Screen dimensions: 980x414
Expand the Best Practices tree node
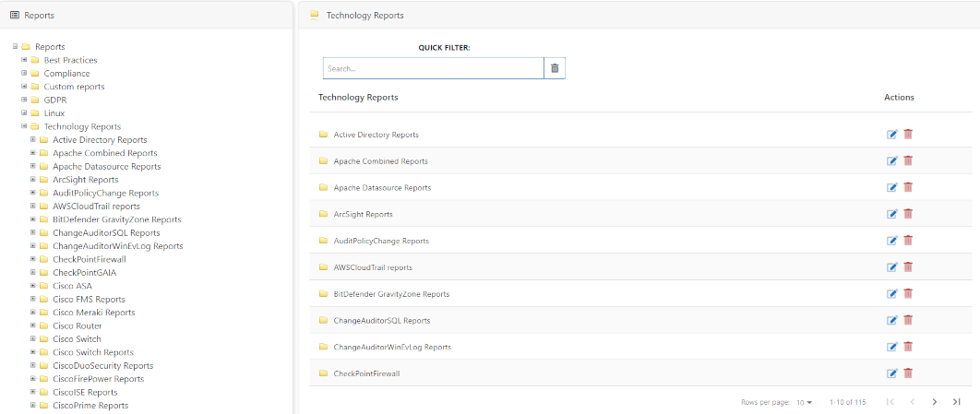coord(24,60)
